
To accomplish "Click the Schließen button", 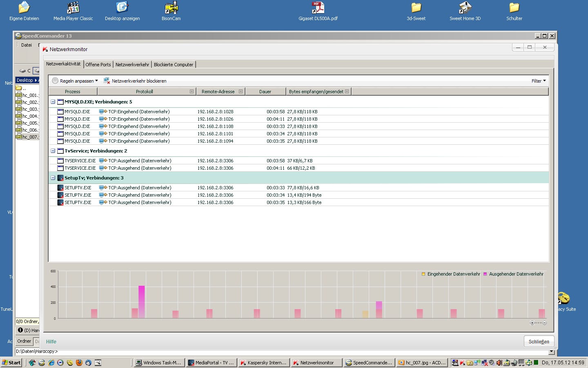I will click(x=539, y=341).
